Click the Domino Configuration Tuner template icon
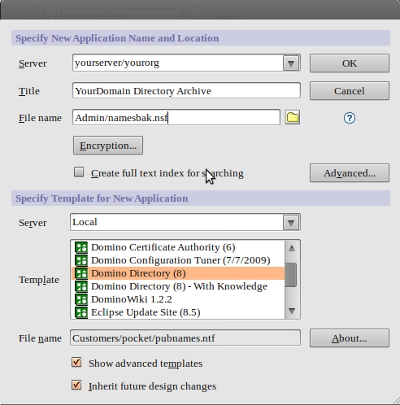 (81, 260)
